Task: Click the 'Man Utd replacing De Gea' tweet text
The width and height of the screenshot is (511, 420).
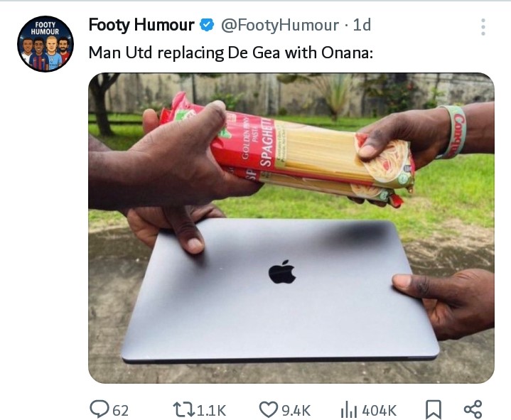Action: (x=231, y=53)
